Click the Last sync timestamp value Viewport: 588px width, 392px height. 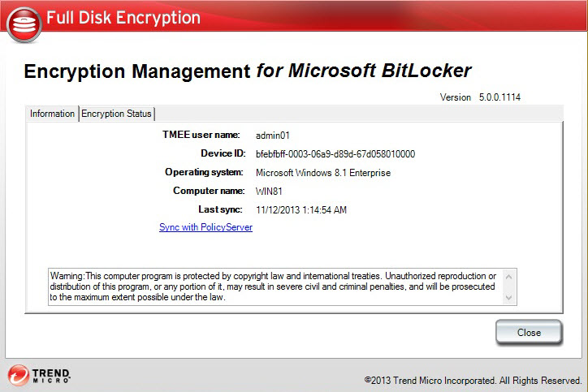301,210
